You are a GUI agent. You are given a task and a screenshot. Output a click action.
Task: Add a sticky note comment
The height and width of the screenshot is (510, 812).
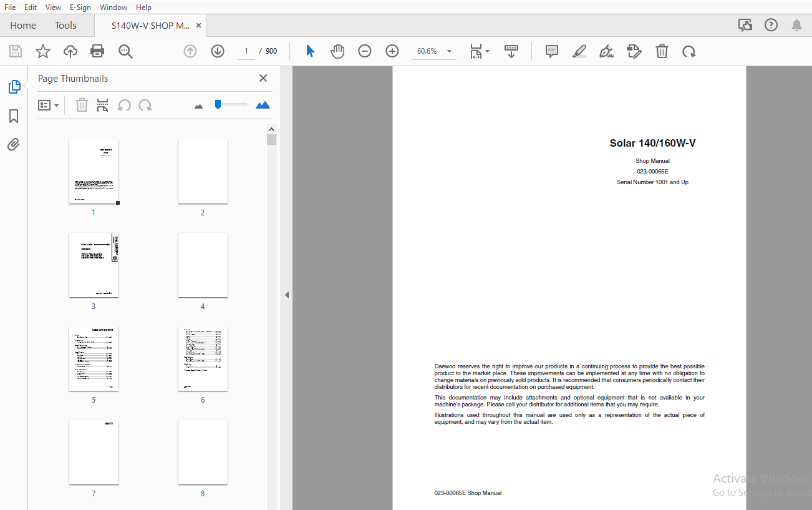[x=552, y=51]
